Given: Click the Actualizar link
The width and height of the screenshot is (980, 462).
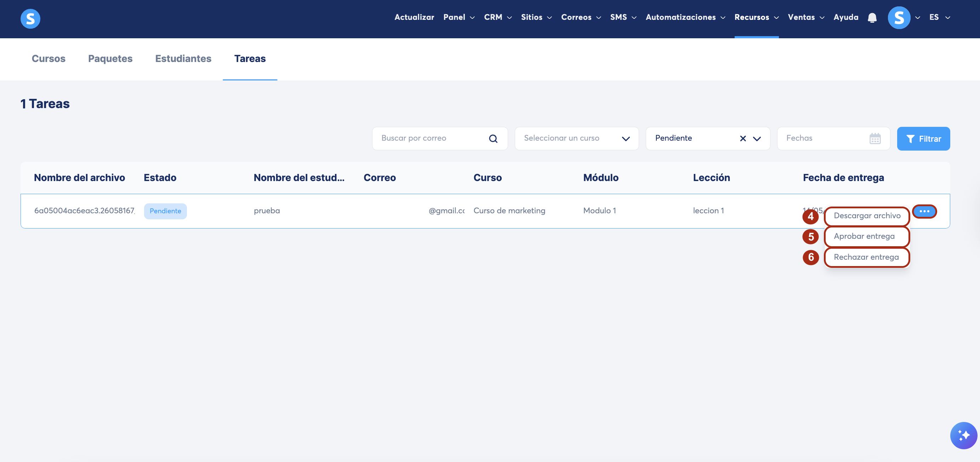Looking at the screenshot, I should (414, 17).
